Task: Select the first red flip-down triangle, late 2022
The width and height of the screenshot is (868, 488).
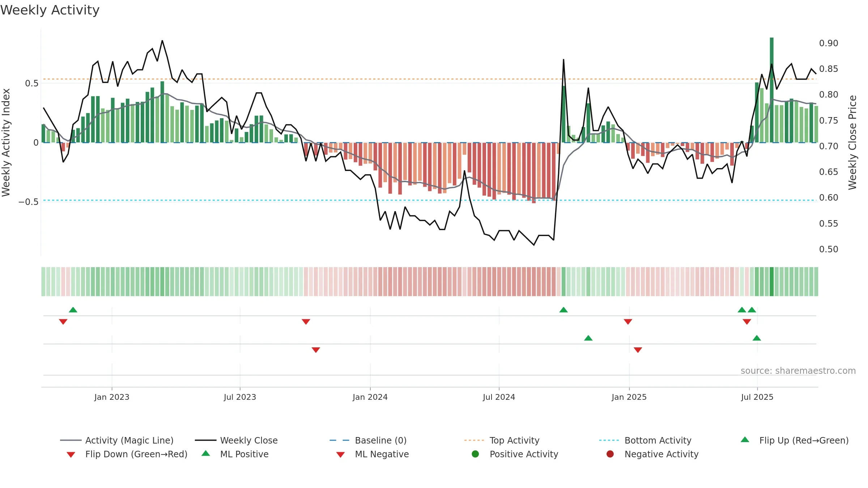Action: coord(63,322)
